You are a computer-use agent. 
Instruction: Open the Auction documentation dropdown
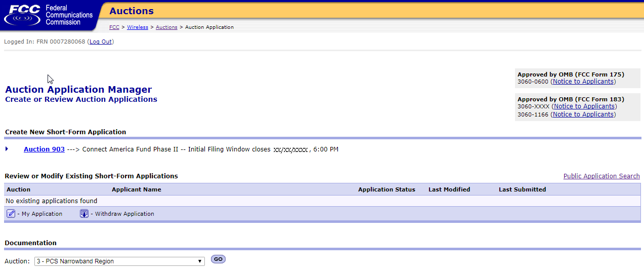point(119,261)
